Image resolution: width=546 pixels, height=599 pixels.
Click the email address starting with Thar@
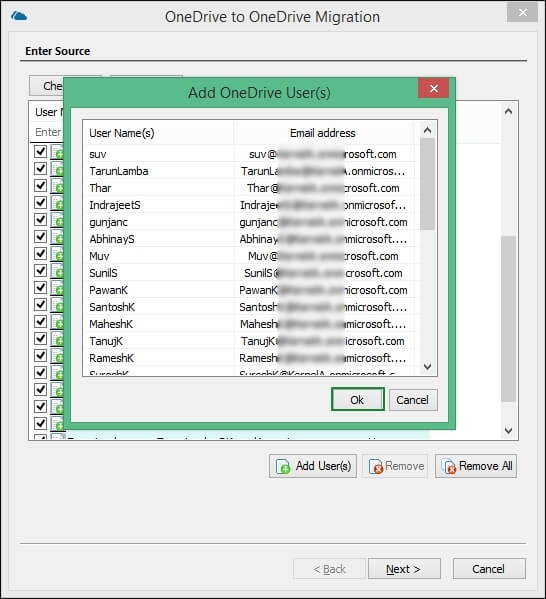(323, 188)
